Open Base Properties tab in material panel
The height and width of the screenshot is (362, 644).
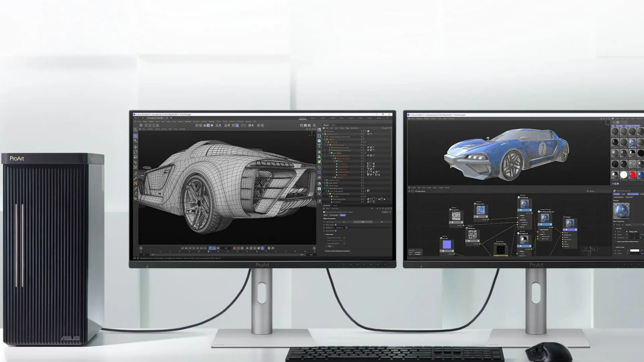633,194
